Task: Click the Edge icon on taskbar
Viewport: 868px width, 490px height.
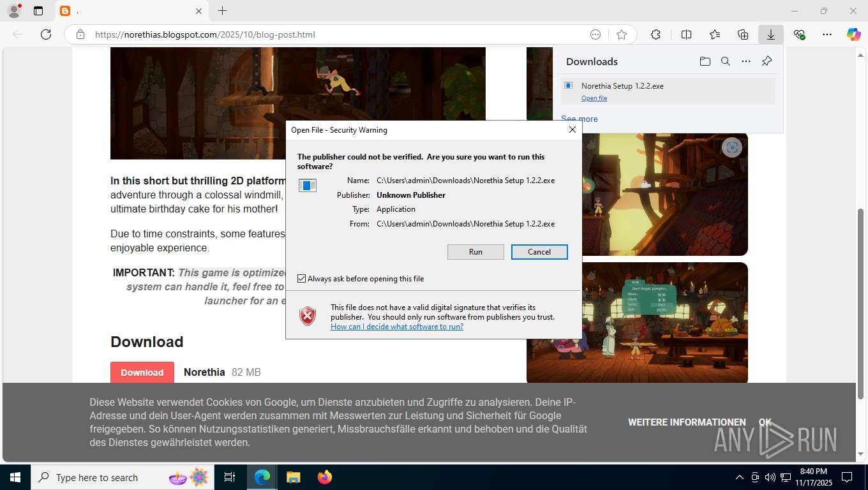Action: 262,477
